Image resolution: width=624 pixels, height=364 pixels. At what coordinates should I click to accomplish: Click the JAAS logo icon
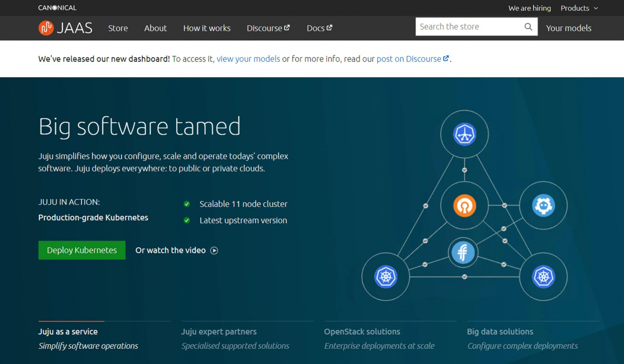coord(46,28)
